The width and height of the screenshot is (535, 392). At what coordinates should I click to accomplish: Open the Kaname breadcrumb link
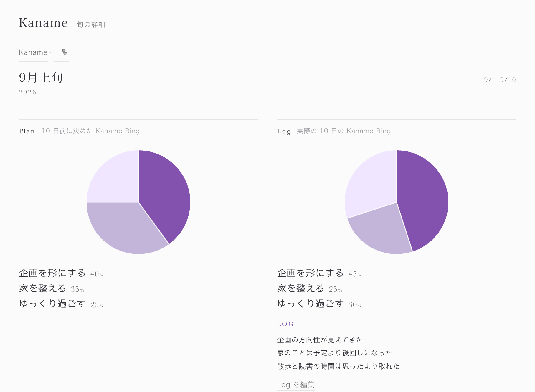click(33, 52)
